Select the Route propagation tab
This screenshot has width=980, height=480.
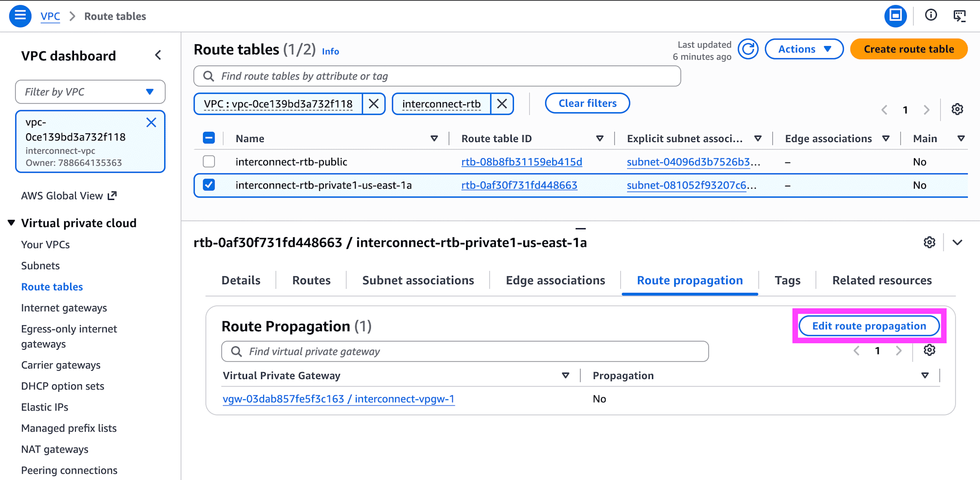[x=690, y=280]
